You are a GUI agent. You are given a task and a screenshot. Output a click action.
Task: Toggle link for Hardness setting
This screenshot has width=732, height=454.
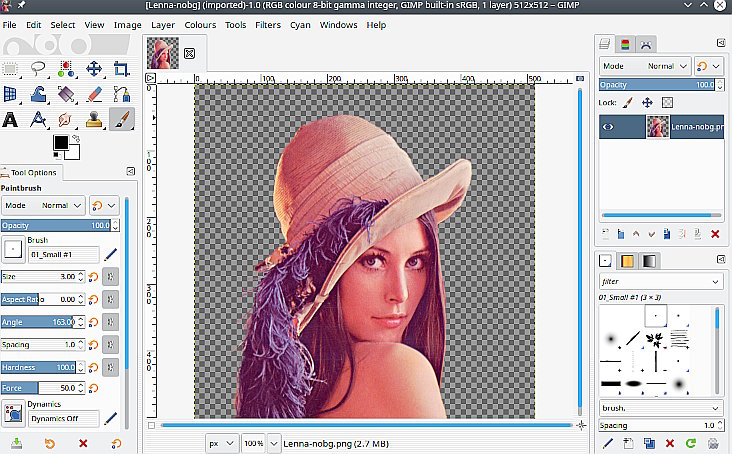click(x=111, y=367)
